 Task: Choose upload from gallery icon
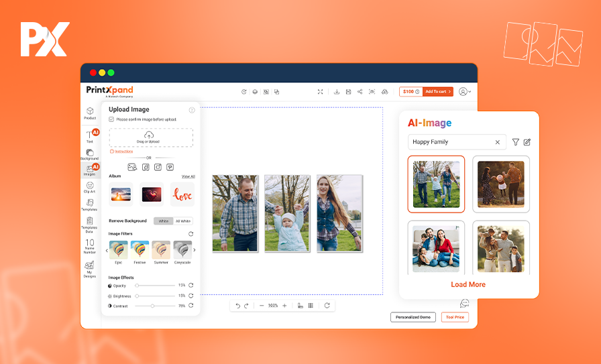coord(132,167)
